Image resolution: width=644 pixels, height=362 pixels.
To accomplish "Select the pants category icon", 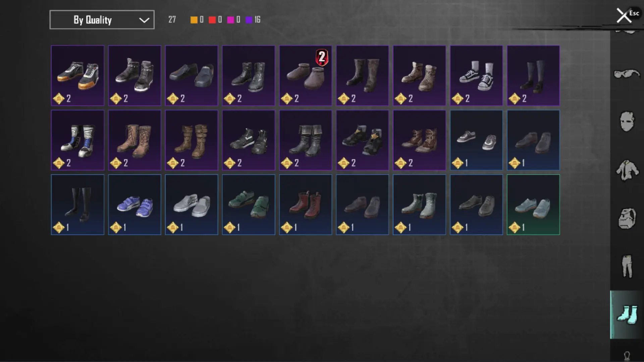I will pos(627,266).
